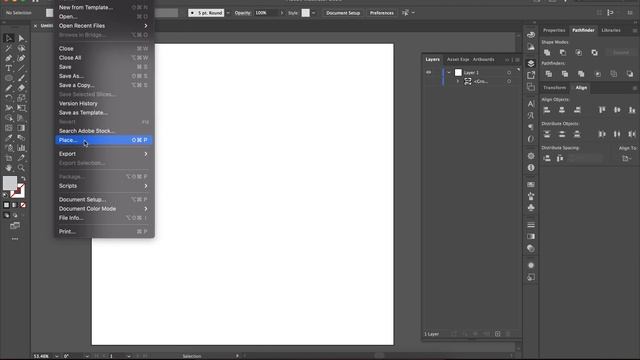Click Vertical Distribute Top icon
The height and width of the screenshot is (360, 640).
547,134
